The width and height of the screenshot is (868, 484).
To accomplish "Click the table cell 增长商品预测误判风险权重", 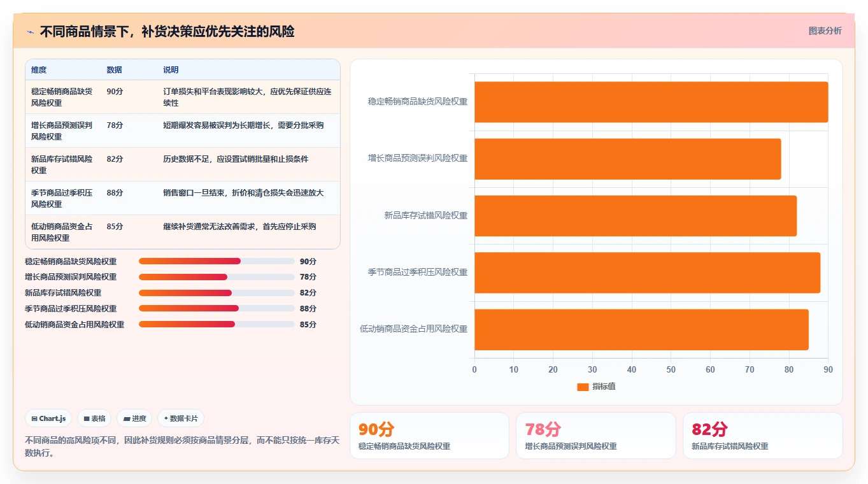I will (62, 131).
